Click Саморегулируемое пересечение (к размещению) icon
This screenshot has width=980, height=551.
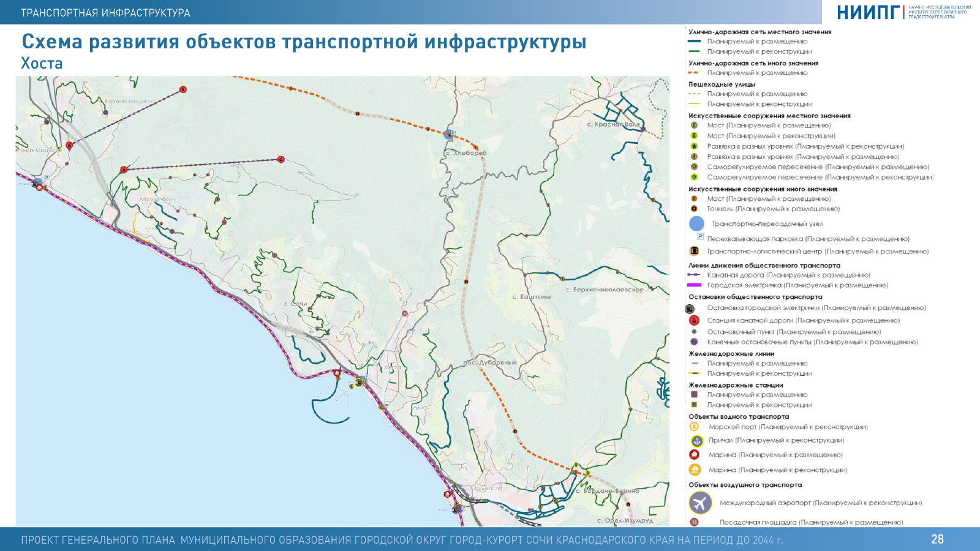(x=694, y=167)
